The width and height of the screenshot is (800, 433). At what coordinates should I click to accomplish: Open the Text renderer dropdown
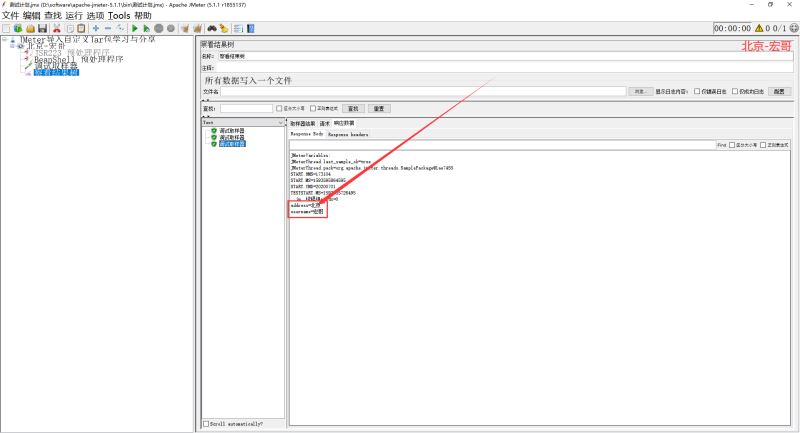click(x=243, y=123)
